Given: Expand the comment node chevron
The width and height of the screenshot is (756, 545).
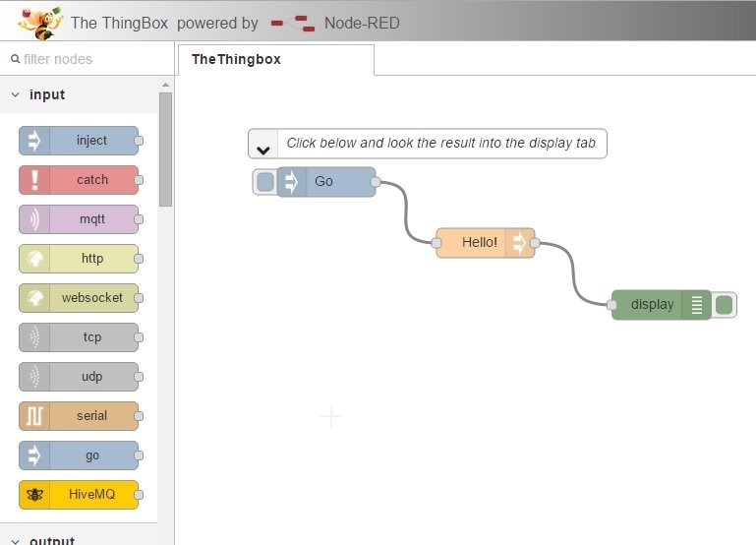Looking at the screenshot, I should [x=263, y=150].
